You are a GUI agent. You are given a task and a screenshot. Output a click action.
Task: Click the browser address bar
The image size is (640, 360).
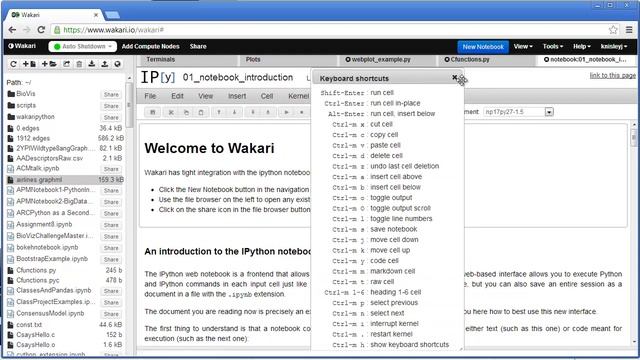(x=330, y=30)
